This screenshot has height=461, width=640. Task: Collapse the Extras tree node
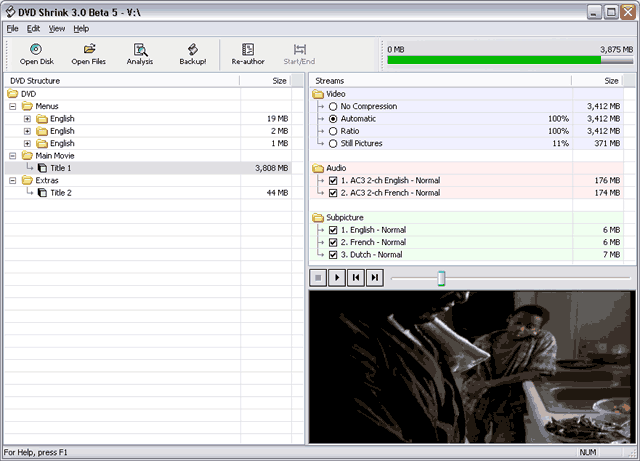pos(13,180)
